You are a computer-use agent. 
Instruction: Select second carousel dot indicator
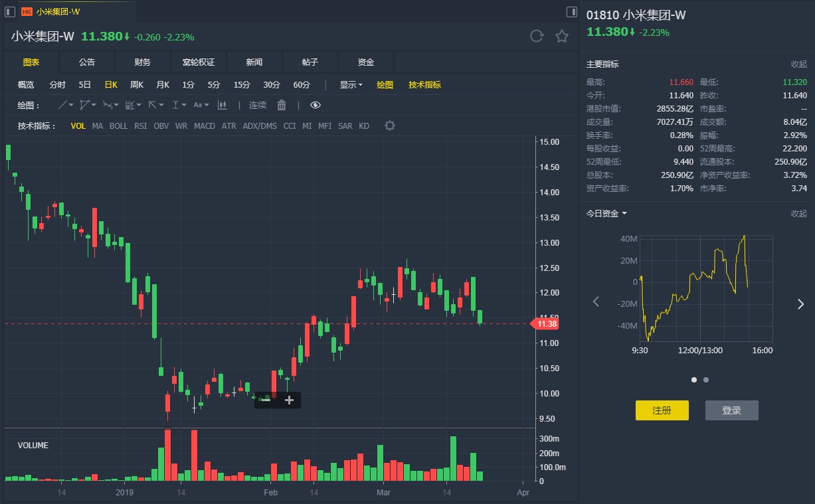(x=705, y=380)
